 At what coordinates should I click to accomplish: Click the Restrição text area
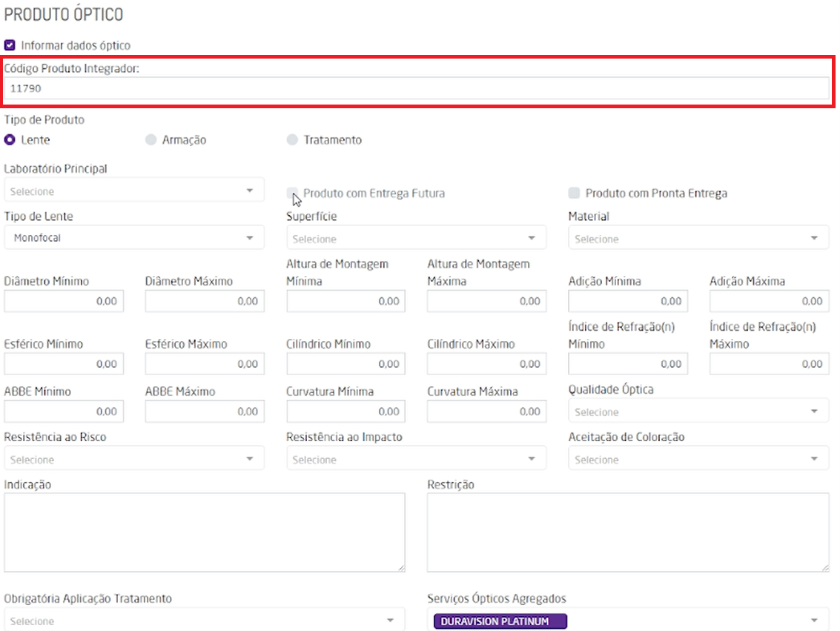coord(628,532)
